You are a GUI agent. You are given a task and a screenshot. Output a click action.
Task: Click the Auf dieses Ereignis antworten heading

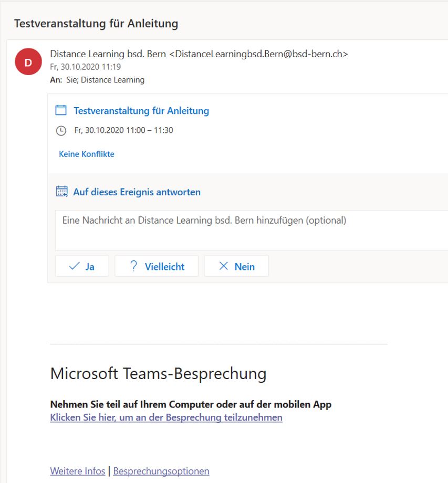(137, 192)
